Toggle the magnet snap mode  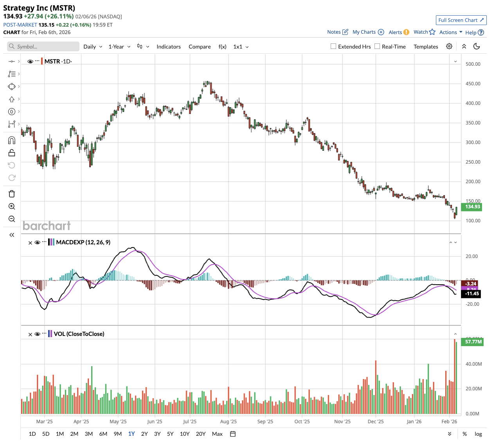12,140
